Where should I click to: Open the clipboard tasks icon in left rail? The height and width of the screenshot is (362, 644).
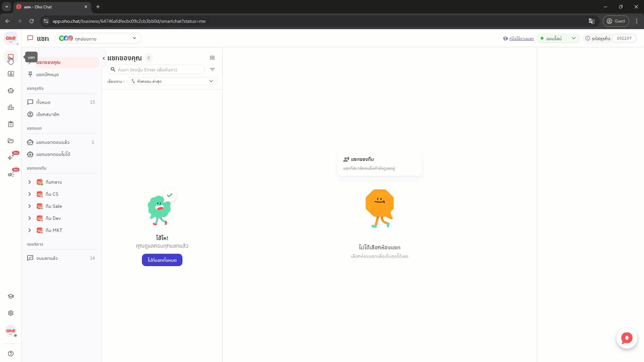tap(11, 124)
